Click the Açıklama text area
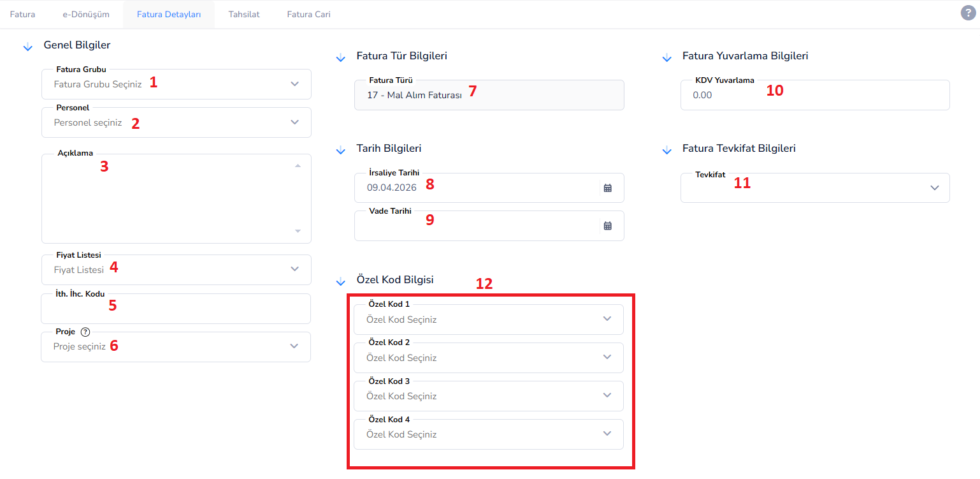 (177, 199)
